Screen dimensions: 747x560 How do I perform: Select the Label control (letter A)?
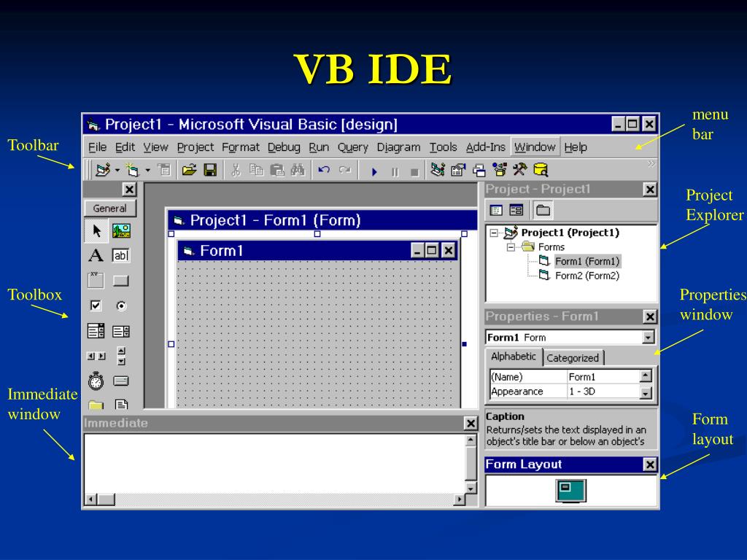pos(96,256)
